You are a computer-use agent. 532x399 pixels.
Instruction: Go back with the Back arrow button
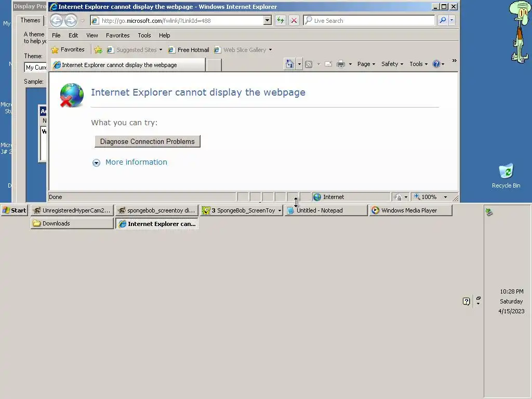coord(56,20)
